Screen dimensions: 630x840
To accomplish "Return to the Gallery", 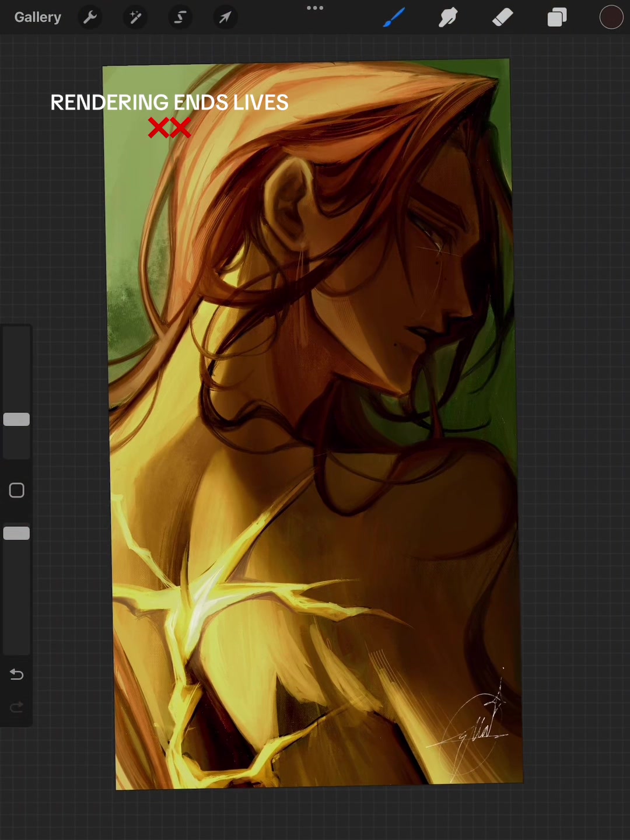I will [37, 17].
